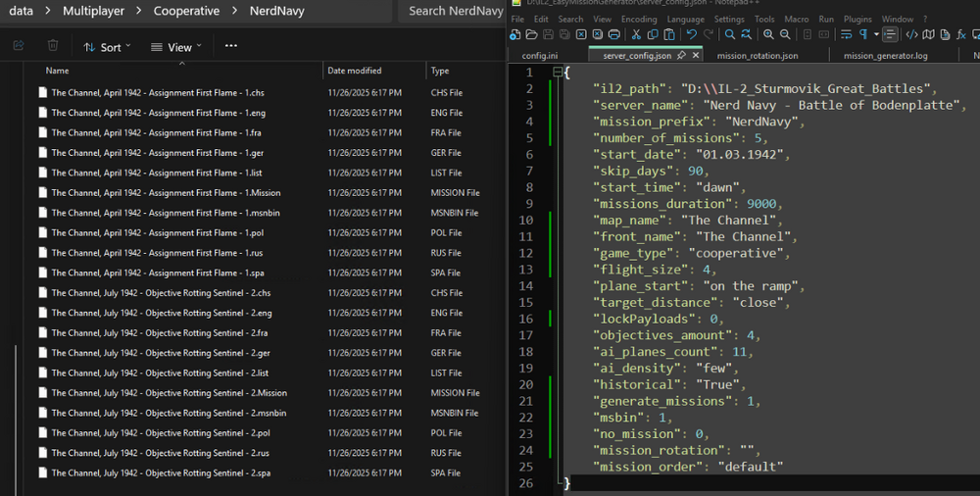Click the Cut scissors icon
The width and height of the screenshot is (980, 496).
coord(635,34)
